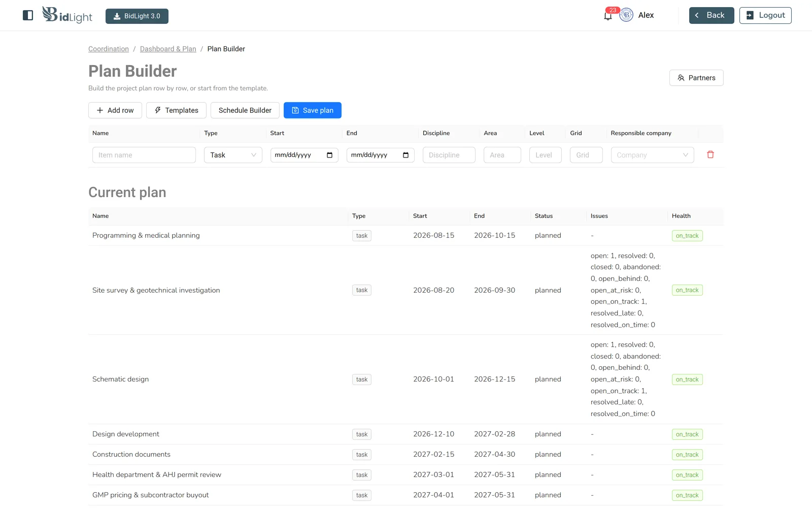Image resolution: width=812 pixels, height=508 pixels.
Task: Focus the Discipline input
Action: (x=449, y=155)
